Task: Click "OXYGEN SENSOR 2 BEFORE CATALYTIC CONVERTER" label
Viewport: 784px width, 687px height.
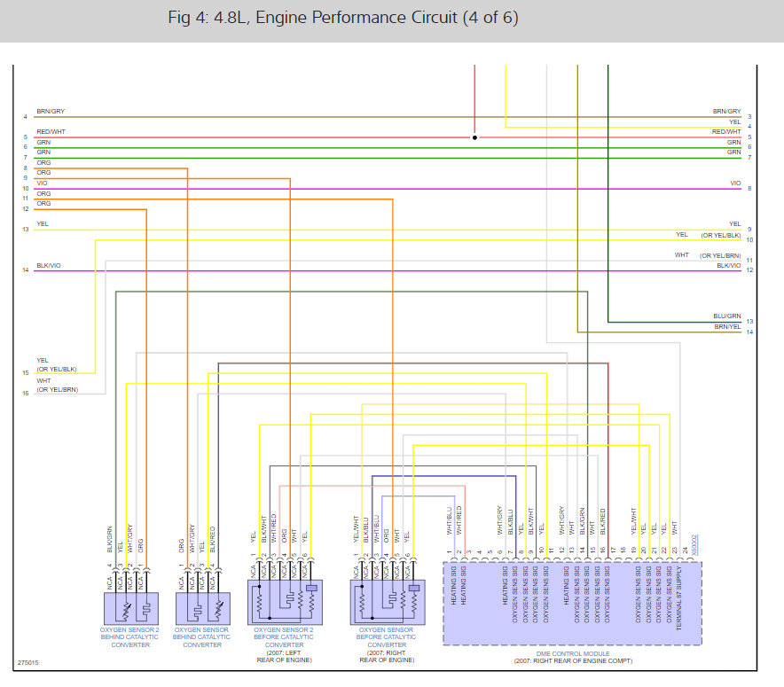Action: (284, 637)
